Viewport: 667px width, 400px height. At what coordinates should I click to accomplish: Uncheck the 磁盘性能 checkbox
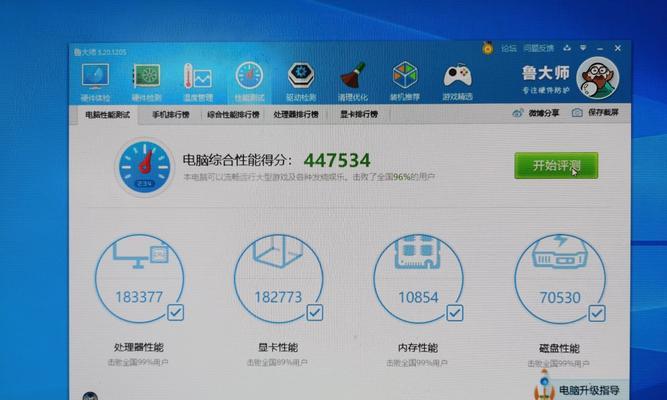coord(597,314)
